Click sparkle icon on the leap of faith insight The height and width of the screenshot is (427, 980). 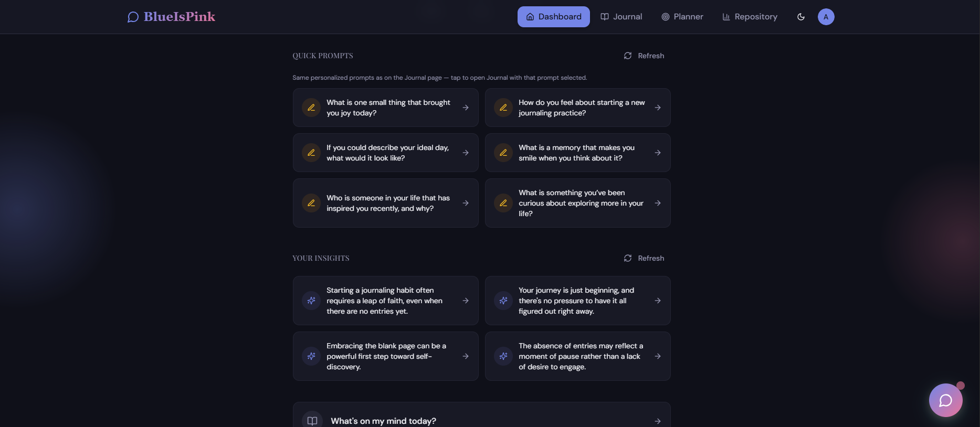pyautogui.click(x=311, y=301)
